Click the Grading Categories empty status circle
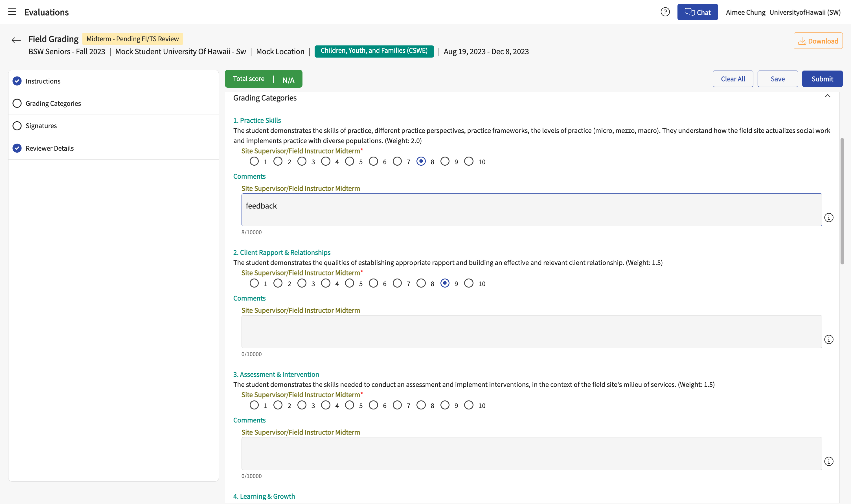851x504 pixels. 17,103
